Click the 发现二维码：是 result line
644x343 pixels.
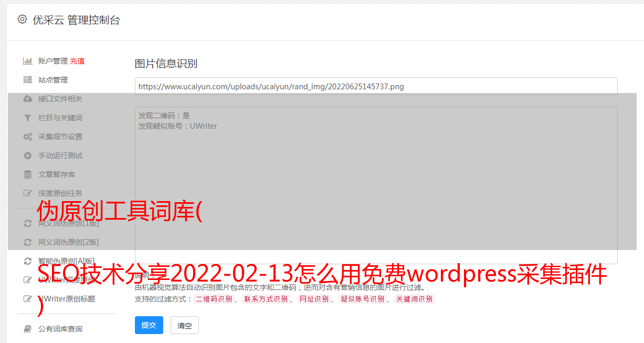[164, 116]
